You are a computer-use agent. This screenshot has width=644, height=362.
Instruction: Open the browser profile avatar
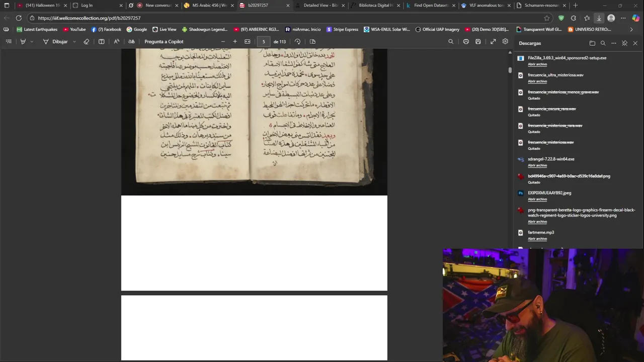pos(611,18)
